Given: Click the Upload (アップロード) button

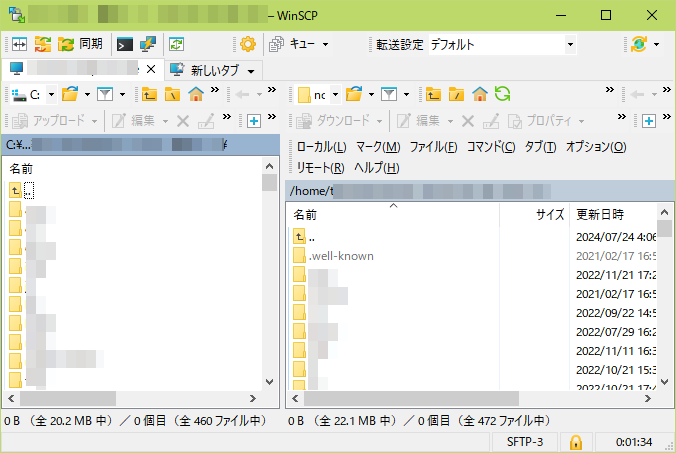Looking at the screenshot, I should point(49,121).
